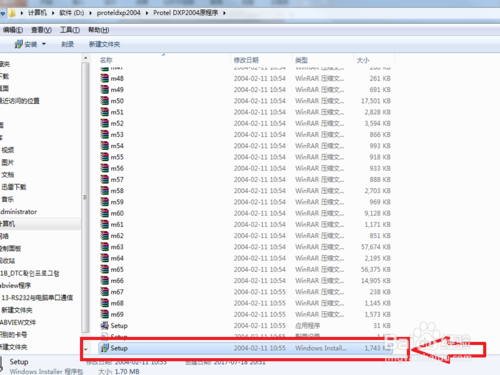
Task: Click the m66 WinRAR archive icon
Action: (x=105, y=281)
